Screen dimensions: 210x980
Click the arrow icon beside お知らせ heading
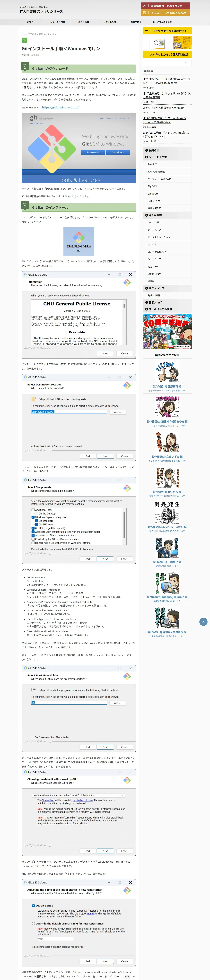[x=146, y=150]
